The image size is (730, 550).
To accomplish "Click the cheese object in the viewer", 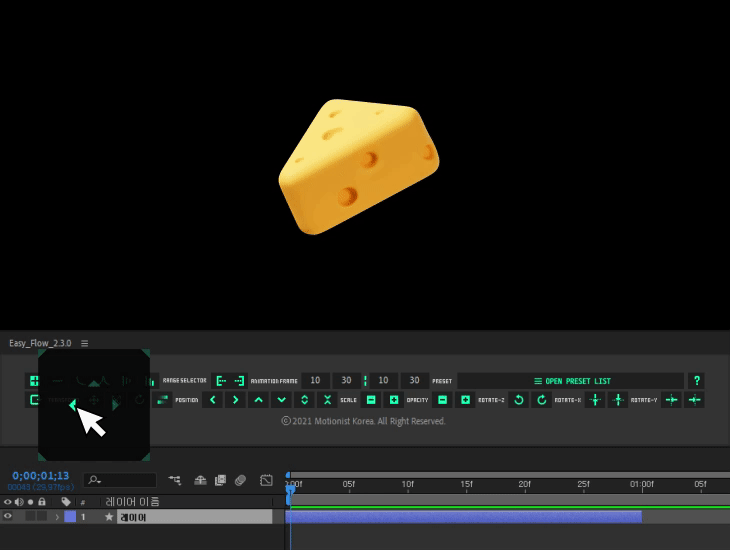I will (x=358, y=167).
